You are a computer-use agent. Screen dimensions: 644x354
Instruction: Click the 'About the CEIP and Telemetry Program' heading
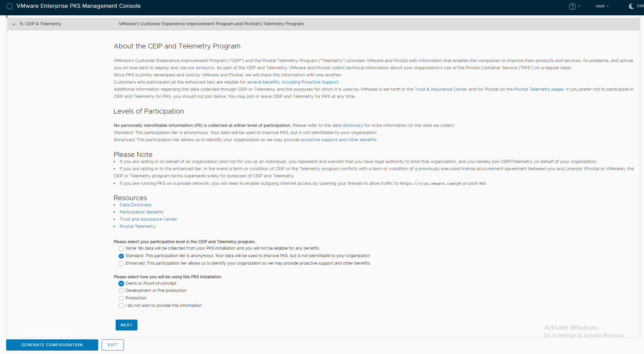(x=177, y=46)
